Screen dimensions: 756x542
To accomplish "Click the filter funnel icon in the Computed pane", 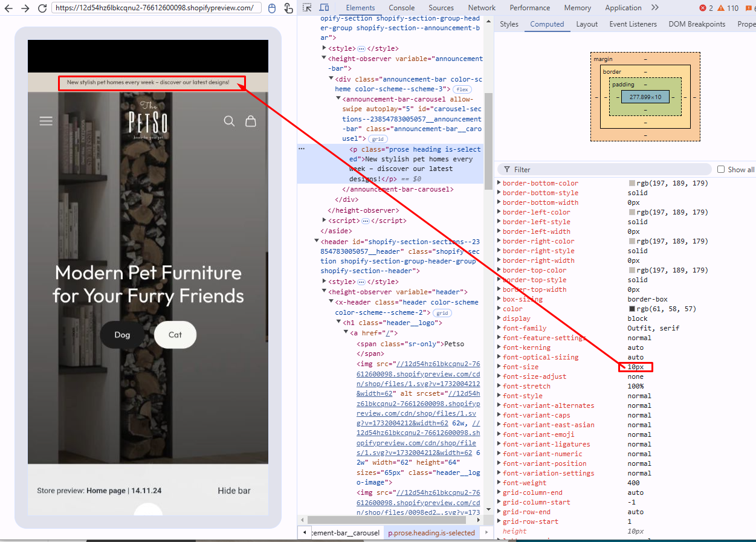I will 506,170.
